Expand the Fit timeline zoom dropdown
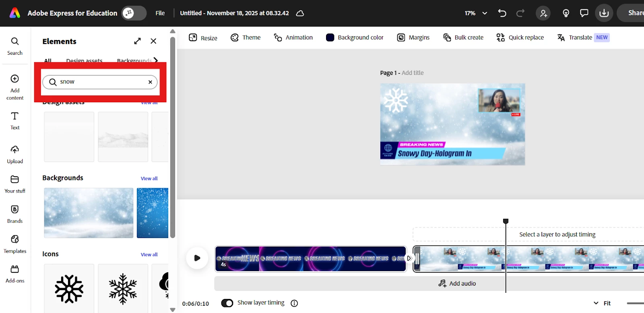This screenshot has height=313, width=644. [602, 303]
